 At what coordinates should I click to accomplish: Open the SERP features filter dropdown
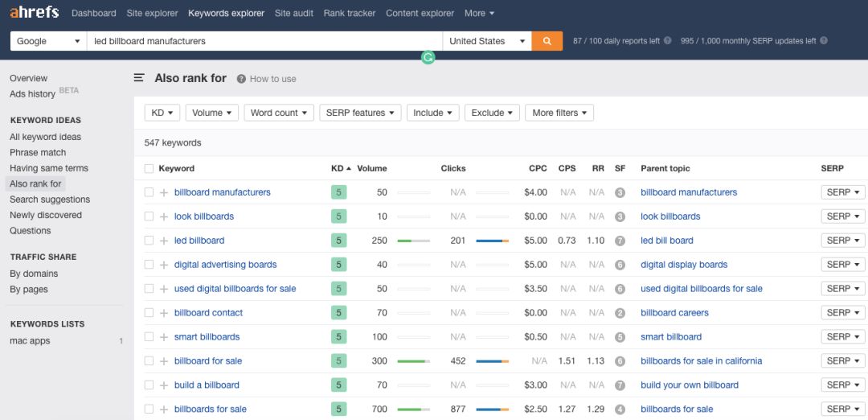point(360,113)
